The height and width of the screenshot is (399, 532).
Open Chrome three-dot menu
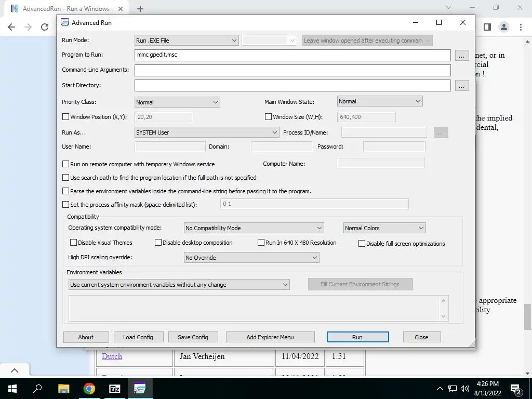tap(521, 27)
